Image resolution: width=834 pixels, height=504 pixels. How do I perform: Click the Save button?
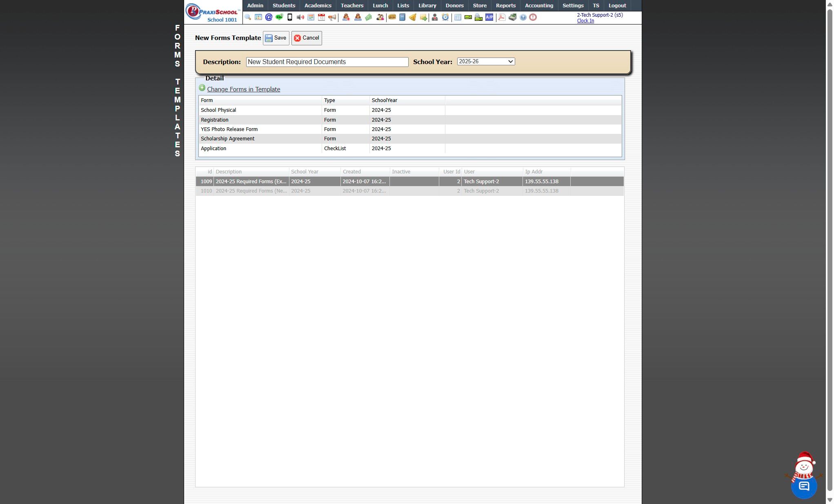[x=276, y=38]
